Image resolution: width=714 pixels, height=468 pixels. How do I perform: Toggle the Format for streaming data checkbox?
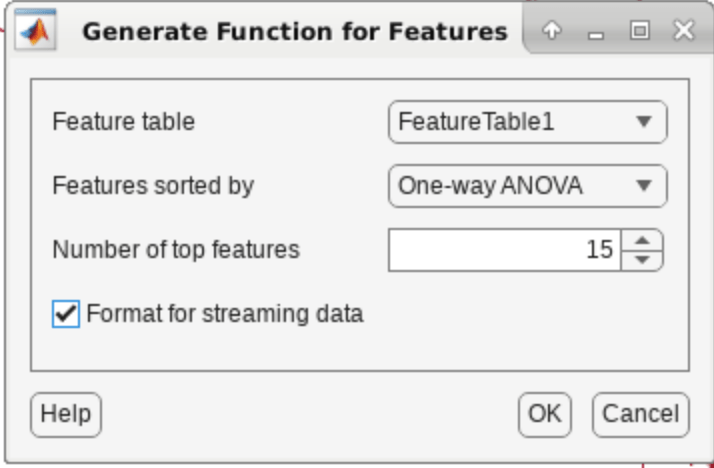[x=65, y=314]
